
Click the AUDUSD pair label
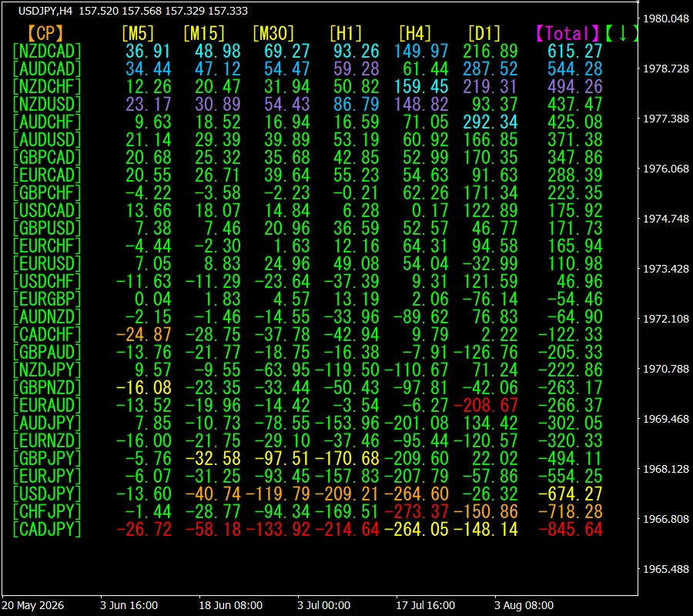click(47, 139)
